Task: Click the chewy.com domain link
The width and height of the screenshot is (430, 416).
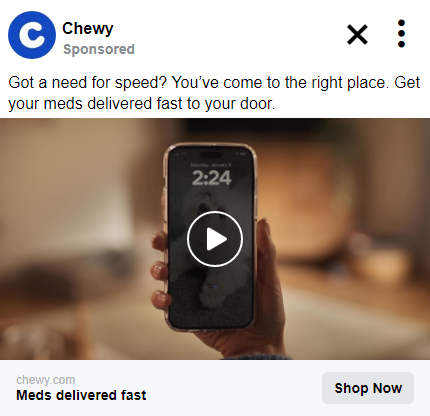Action: pos(46,380)
